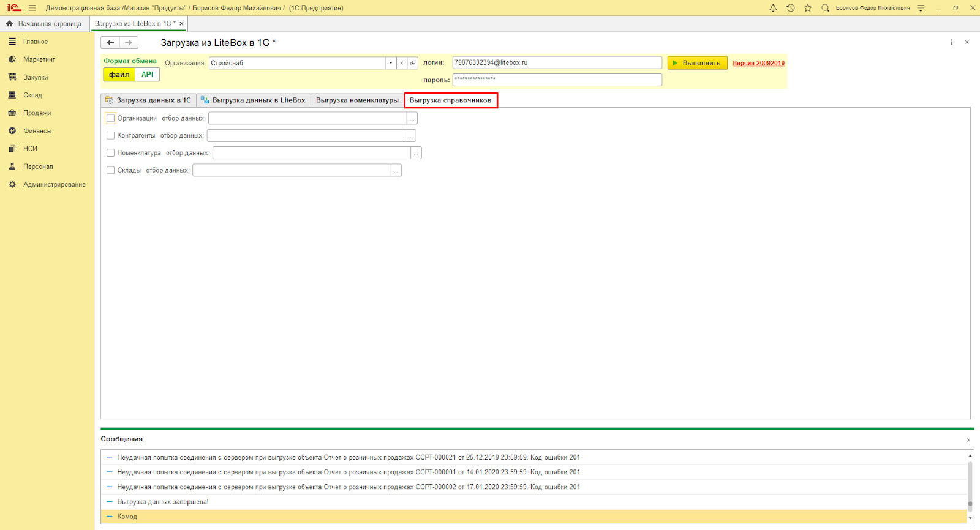Open the Формат обмена link
Screen dimensions: 980x530
tap(130, 61)
